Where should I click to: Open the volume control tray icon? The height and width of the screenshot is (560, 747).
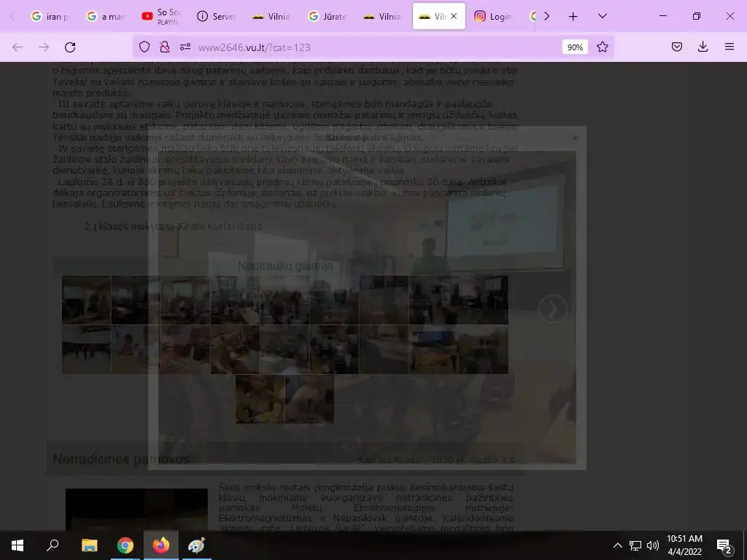(x=653, y=545)
